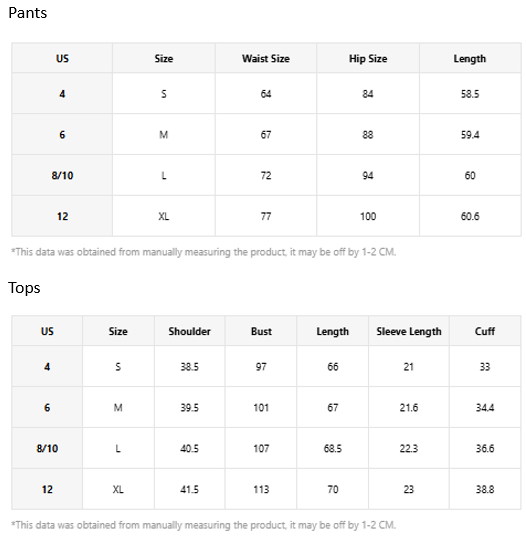This screenshot has height=546, width=526.
Task: Select the 113 bust value cell
Action: click(x=261, y=489)
